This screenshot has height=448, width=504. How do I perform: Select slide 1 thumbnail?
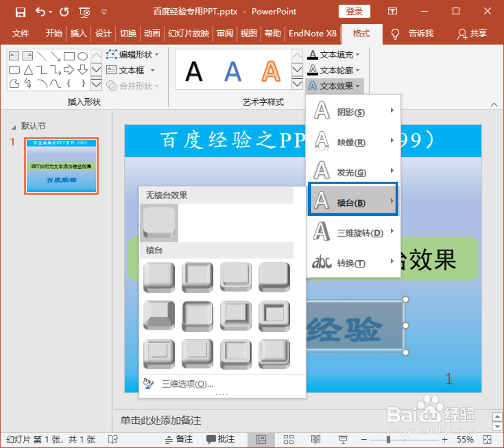(61, 166)
